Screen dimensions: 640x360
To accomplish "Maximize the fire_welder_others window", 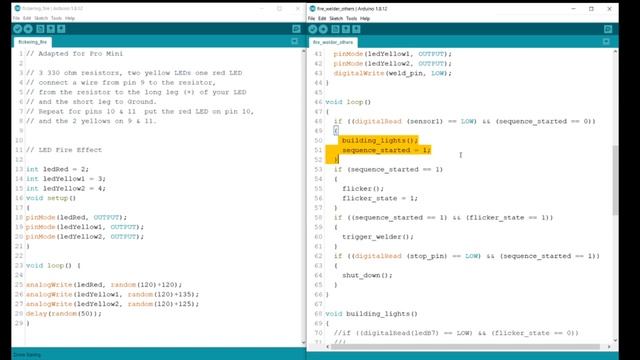I will (591, 9).
